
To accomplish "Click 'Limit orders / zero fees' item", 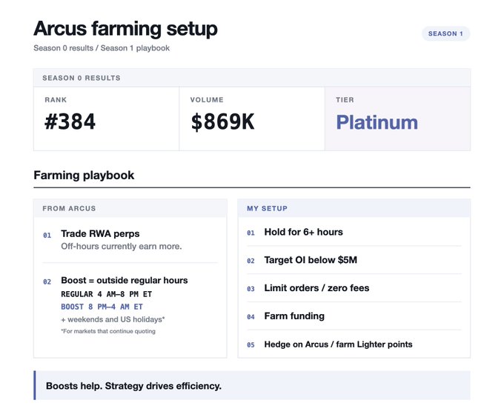I will (316, 288).
